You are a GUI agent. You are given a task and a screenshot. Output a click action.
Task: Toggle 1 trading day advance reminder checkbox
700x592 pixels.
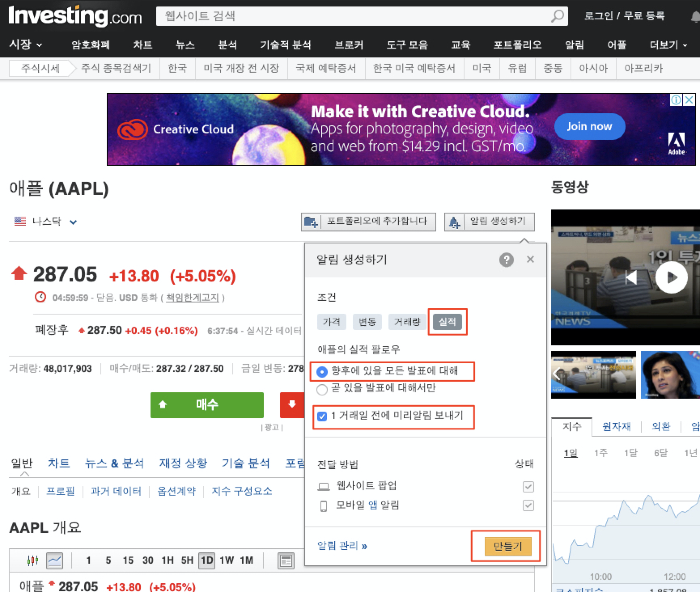click(322, 416)
